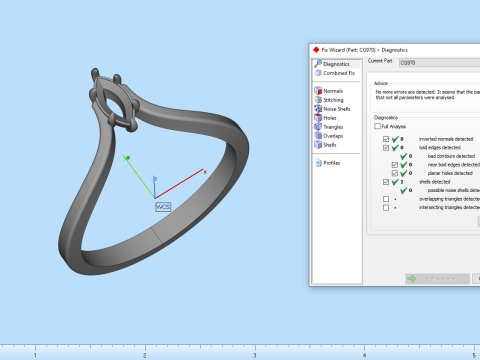Enable intersecting triangles detection checkbox

coord(386,208)
